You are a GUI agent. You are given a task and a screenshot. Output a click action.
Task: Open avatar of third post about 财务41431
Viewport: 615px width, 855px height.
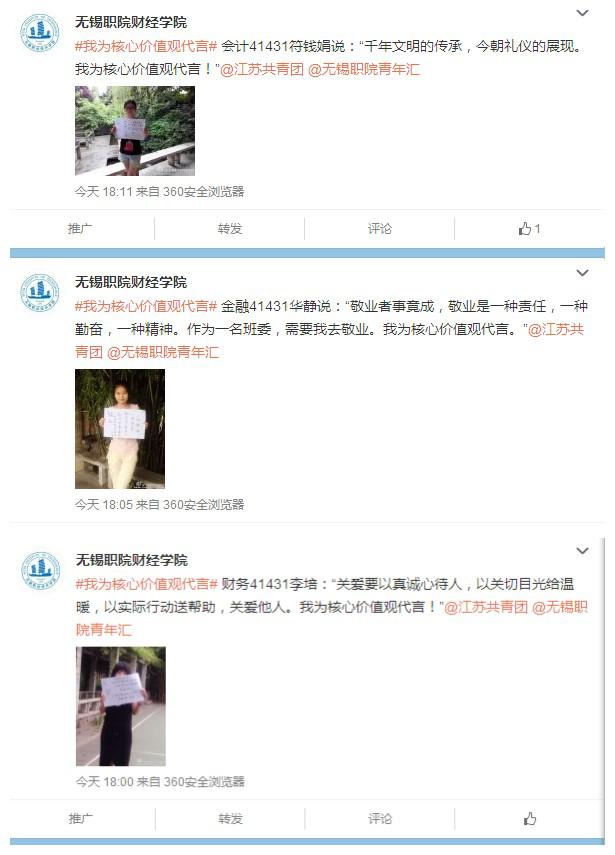point(40,571)
